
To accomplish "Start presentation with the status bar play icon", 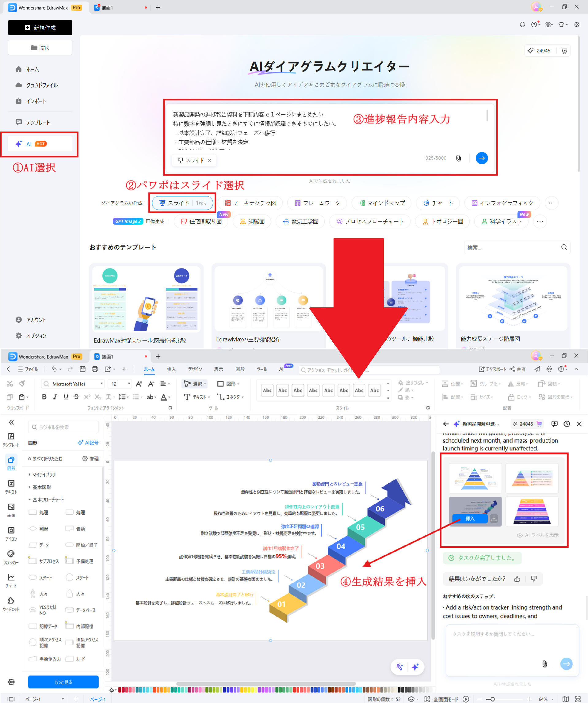I will tap(466, 699).
